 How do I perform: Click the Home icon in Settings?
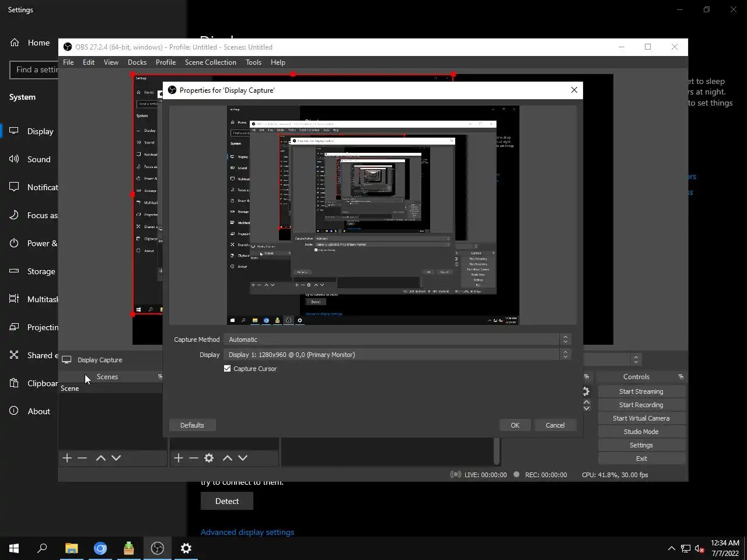tap(15, 43)
